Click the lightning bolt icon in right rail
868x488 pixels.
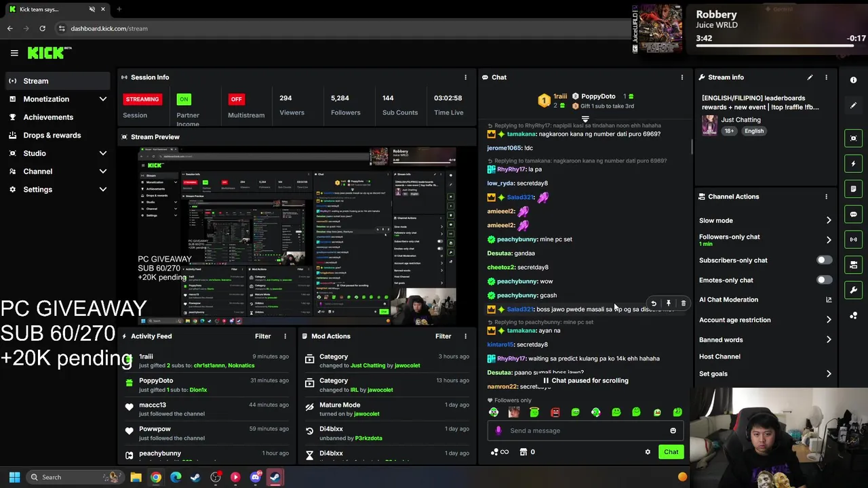pyautogui.click(x=854, y=163)
